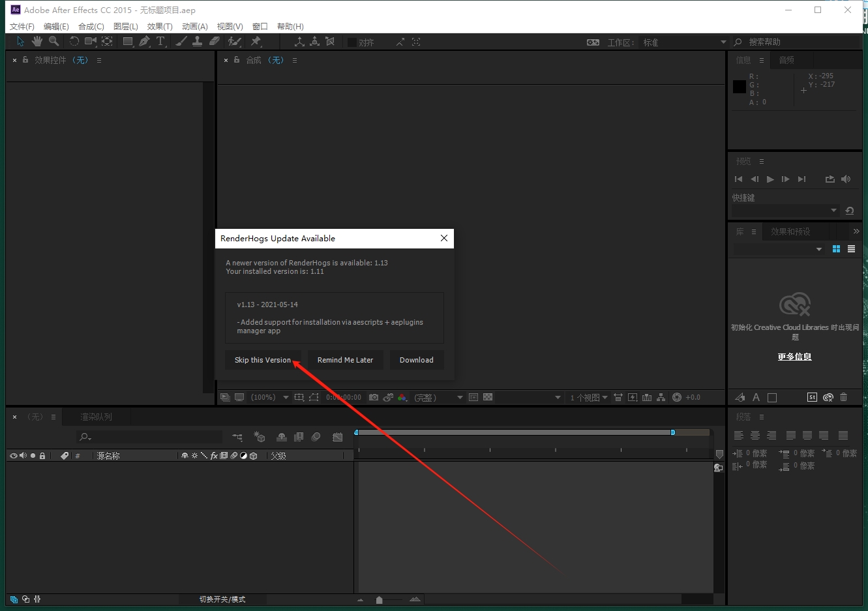The width and height of the screenshot is (868, 611).
Task: Open the 效果(T) menu
Action: (160, 27)
